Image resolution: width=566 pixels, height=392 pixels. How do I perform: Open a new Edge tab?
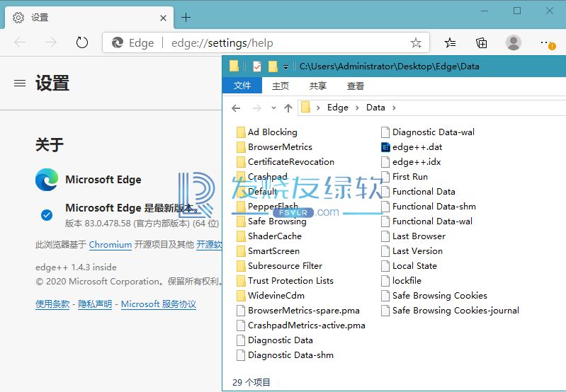click(x=186, y=17)
